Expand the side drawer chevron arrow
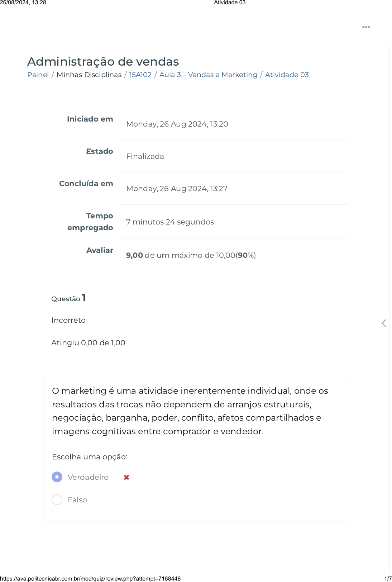Viewport: 392px width, 582px height. [x=384, y=323]
